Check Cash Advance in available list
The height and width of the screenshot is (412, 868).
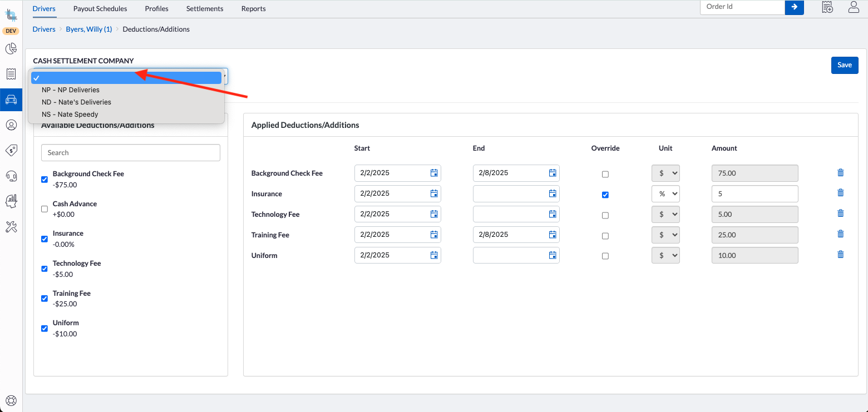[45, 209]
